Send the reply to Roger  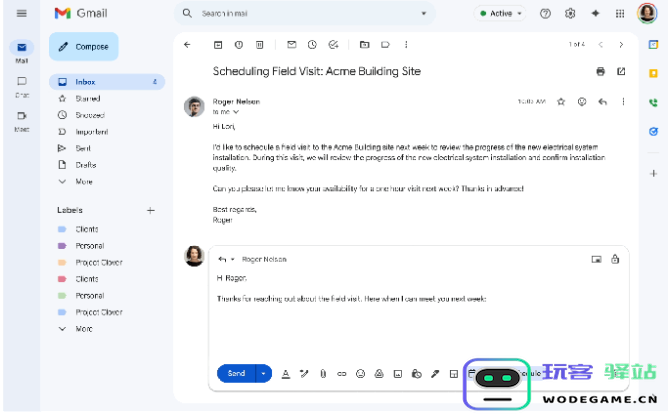coord(236,374)
